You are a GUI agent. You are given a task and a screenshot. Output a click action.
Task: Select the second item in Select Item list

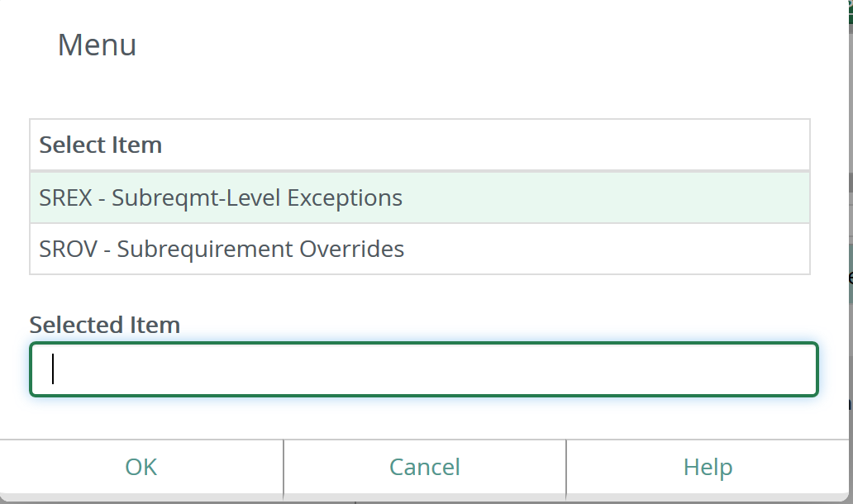click(419, 249)
